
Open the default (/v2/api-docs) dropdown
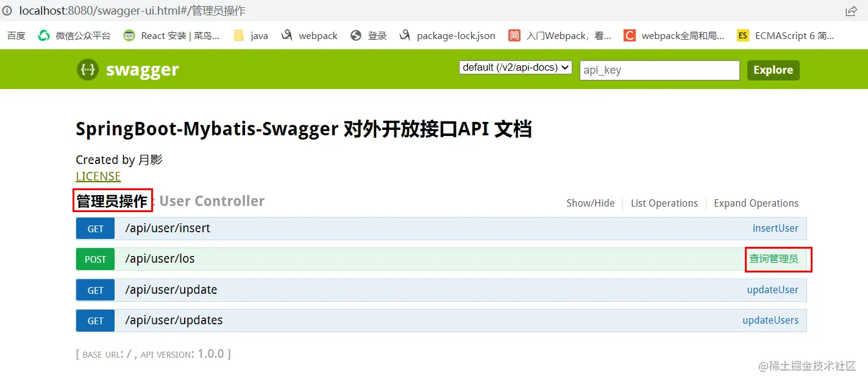coord(516,67)
